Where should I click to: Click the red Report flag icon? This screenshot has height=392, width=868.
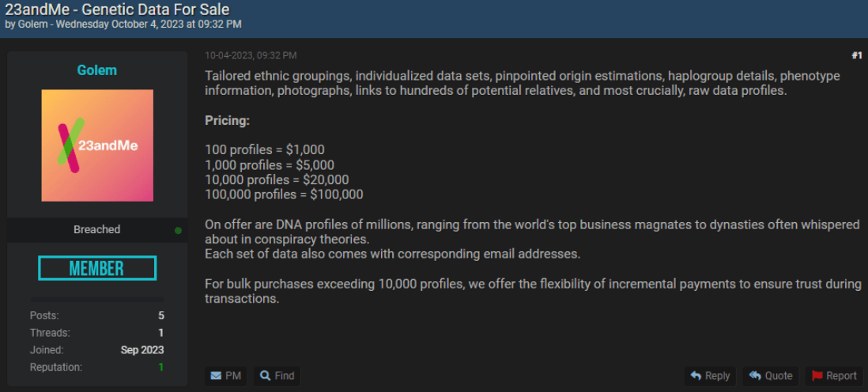[x=817, y=376]
